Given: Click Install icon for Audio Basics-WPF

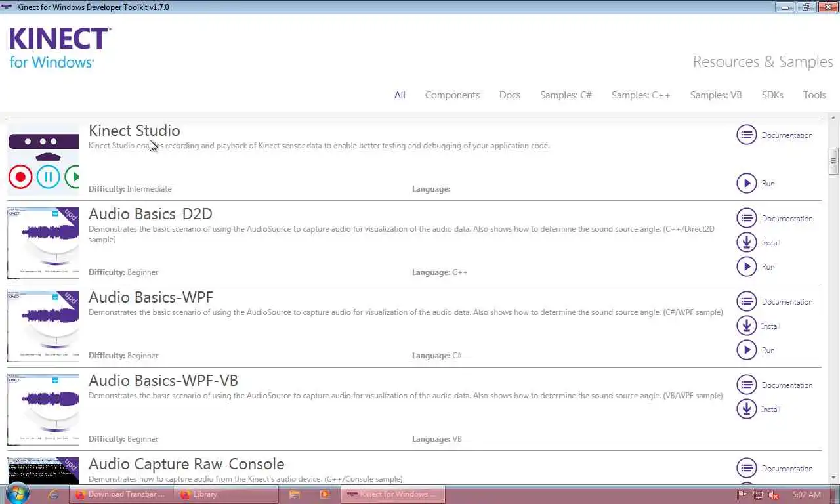Looking at the screenshot, I should [746, 325].
